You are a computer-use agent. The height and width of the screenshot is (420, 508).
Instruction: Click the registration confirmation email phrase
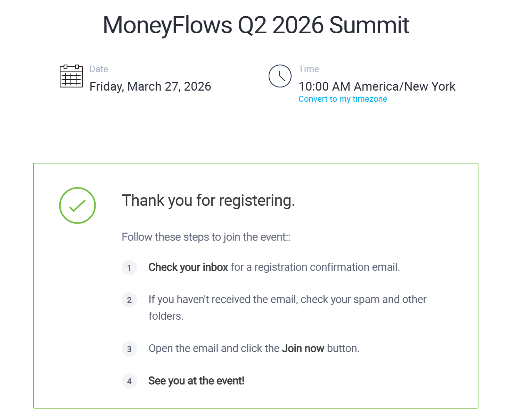point(327,267)
